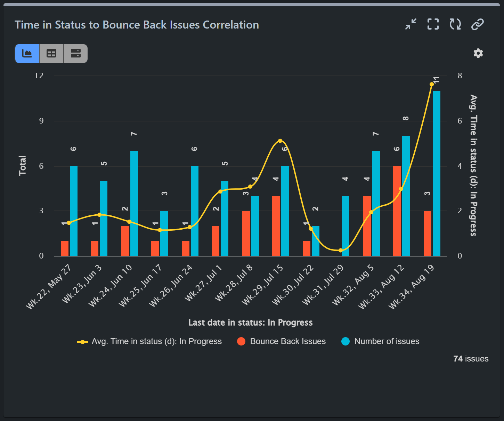
Task: Copy the widget link
Action: point(477,24)
